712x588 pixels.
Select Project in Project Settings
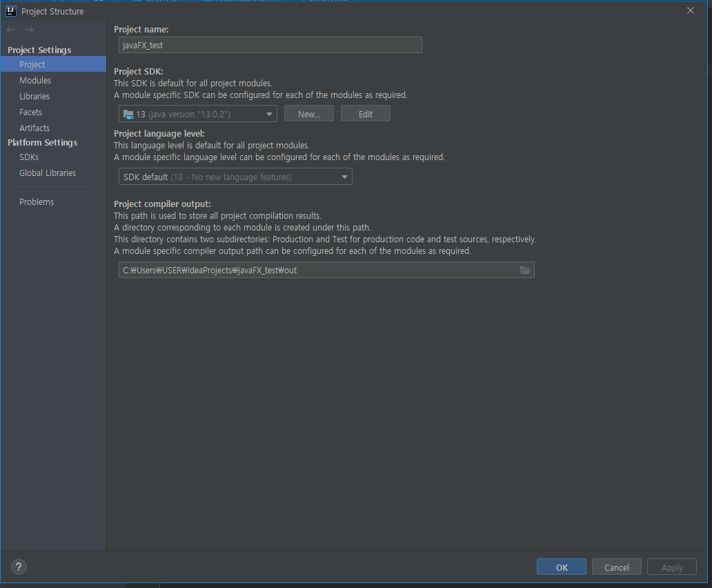click(x=53, y=64)
